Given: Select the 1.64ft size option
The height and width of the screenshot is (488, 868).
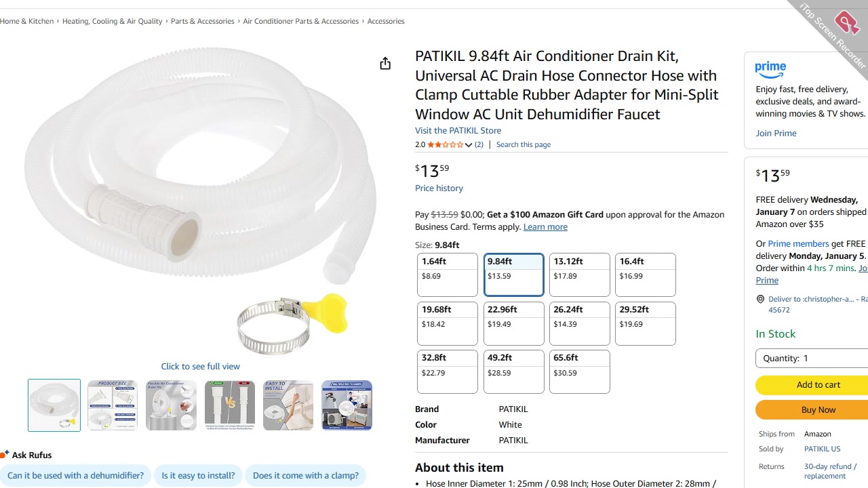Looking at the screenshot, I should point(447,274).
